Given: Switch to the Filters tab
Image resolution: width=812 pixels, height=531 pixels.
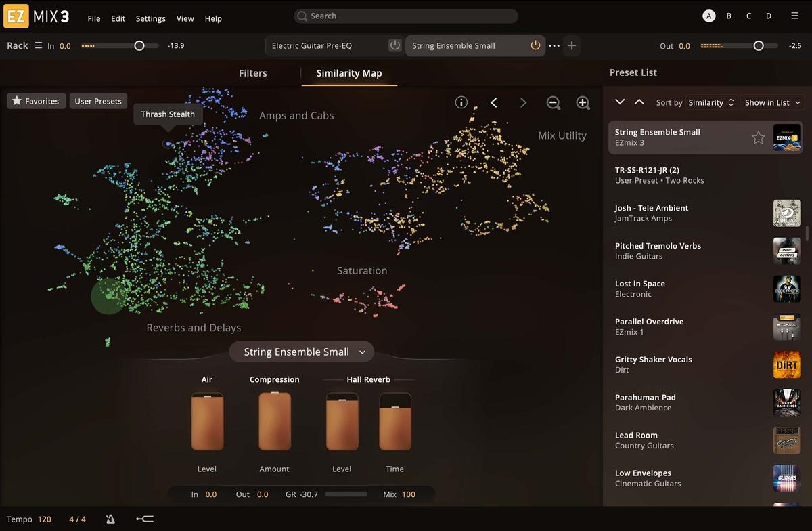Looking at the screenshot, I should pos(253,73).
